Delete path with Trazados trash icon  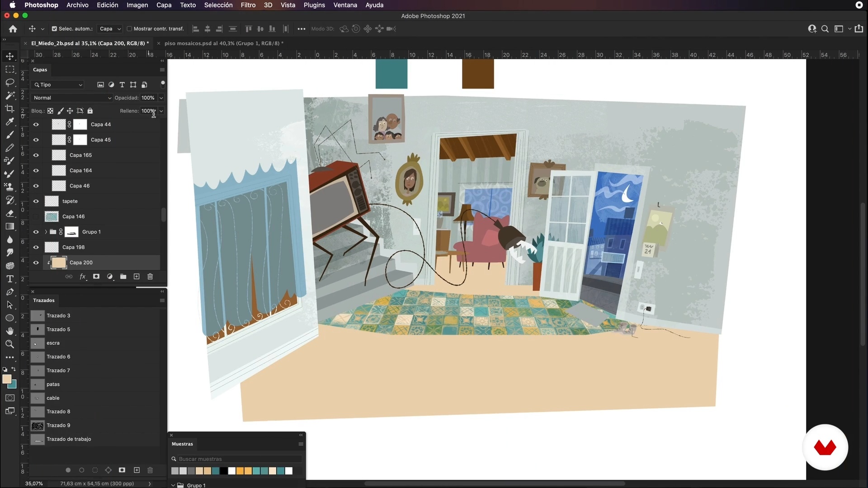150,470
